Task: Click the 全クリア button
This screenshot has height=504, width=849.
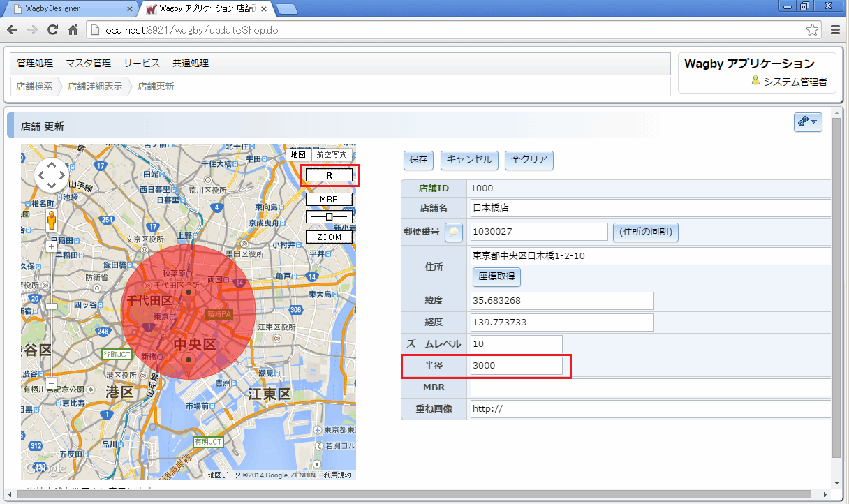Action: (529, 160)
